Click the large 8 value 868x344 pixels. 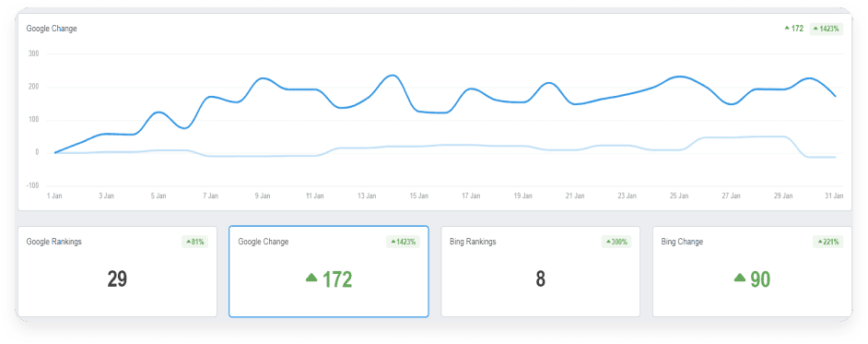point(540,279)
